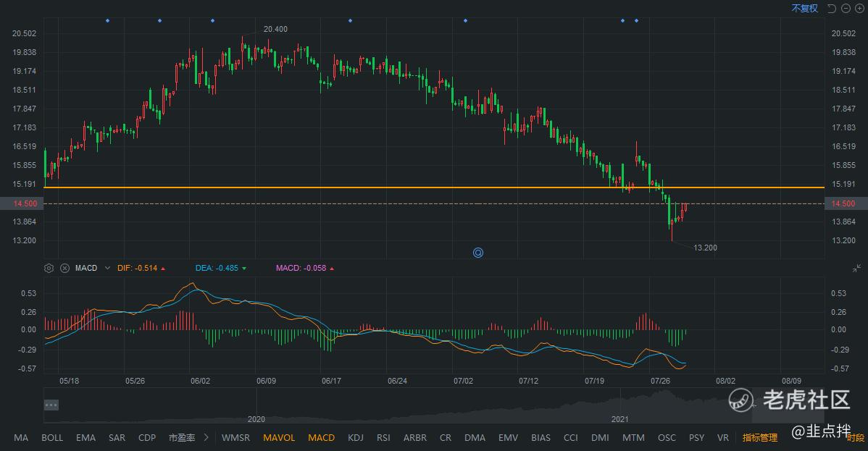Open the MACD indicator dropdown

[x=107, y=268]
